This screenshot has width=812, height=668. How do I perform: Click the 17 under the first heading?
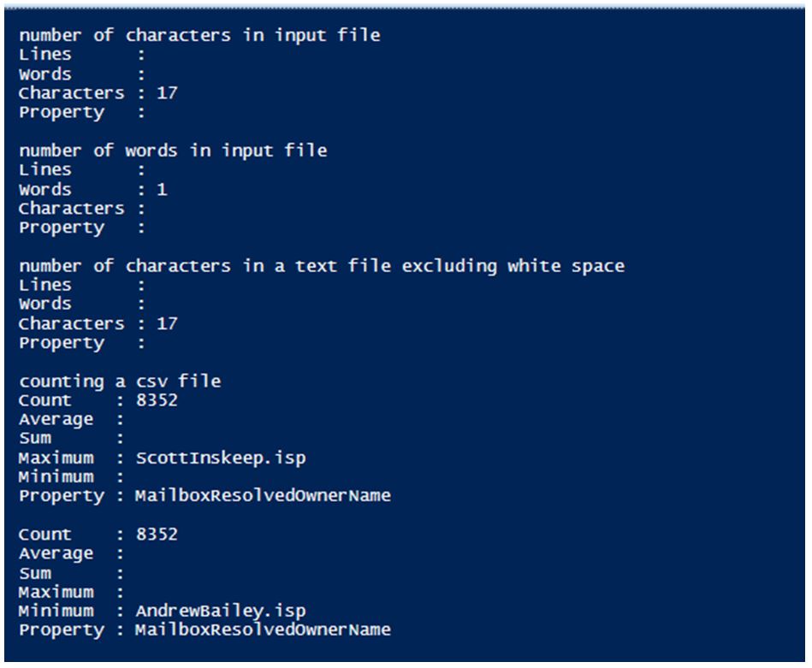click(x=167, y=92)
